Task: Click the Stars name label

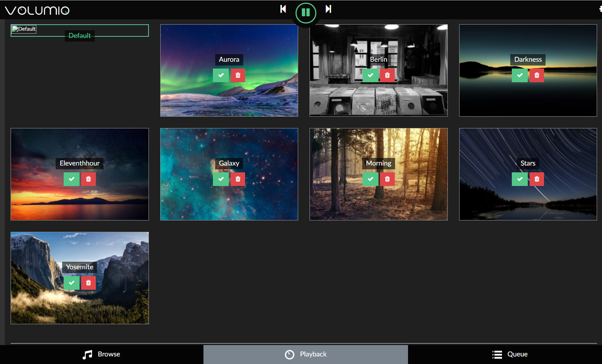Action: pos(528,163)
